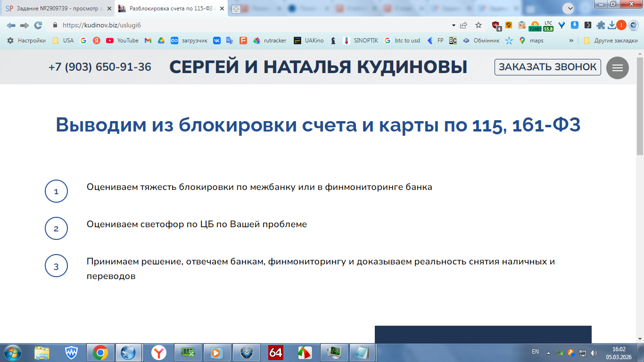Open the Kyivstar star bookmark icon
The image size is (644, 362).
509,41
